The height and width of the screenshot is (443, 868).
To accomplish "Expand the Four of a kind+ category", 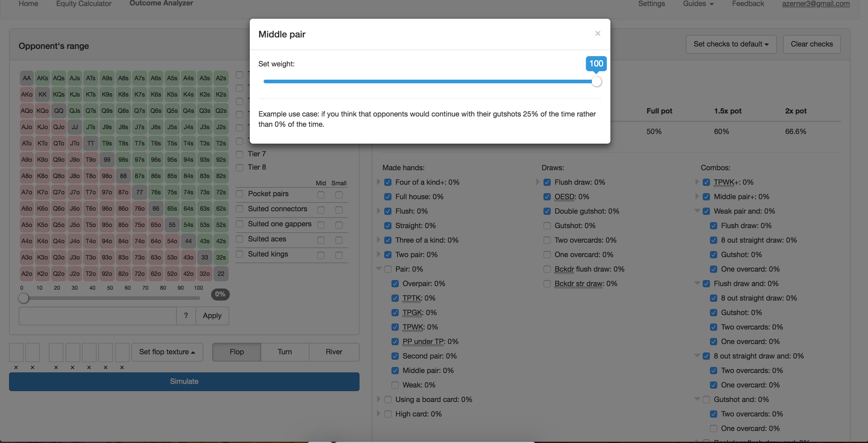I will (379, 182).
